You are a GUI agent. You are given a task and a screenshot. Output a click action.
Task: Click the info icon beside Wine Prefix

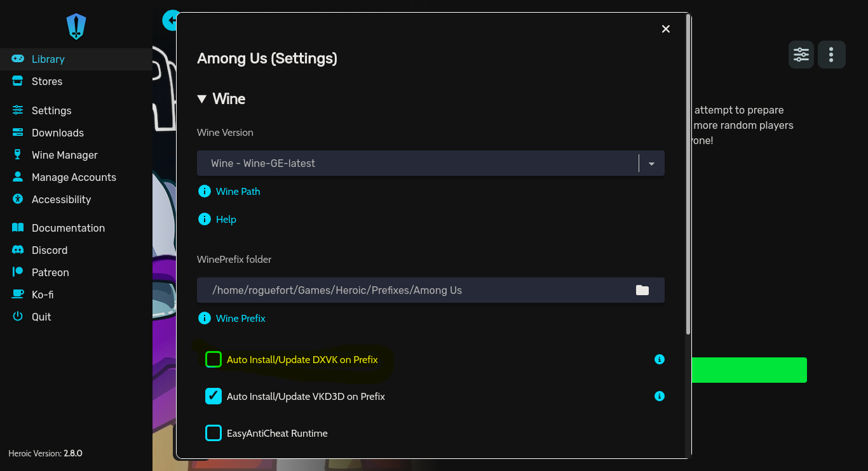[x=205, y=318]
